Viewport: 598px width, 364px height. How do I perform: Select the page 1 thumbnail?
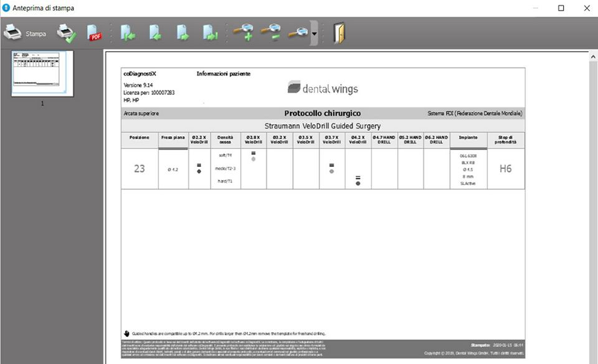click(x=42, y=74)
